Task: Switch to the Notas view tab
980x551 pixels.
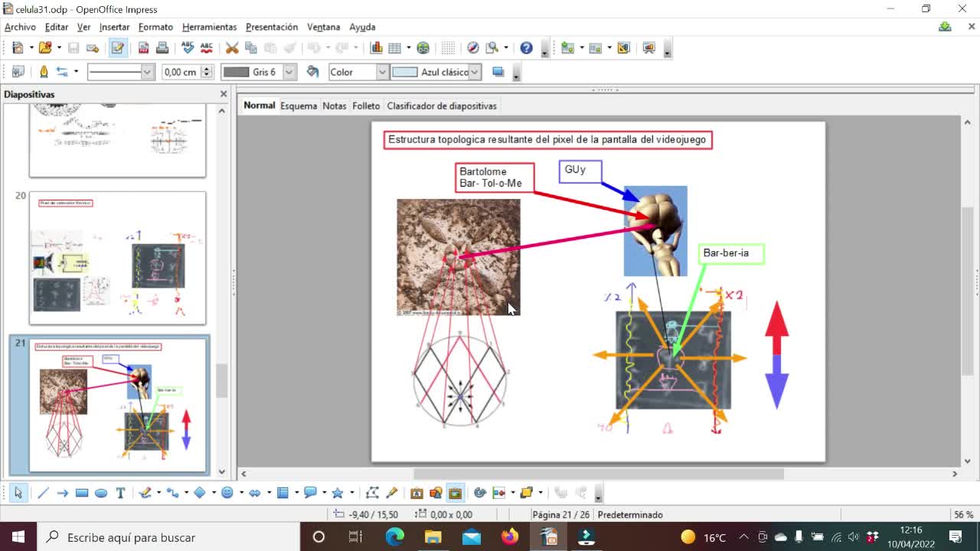Action: [334, 106]
